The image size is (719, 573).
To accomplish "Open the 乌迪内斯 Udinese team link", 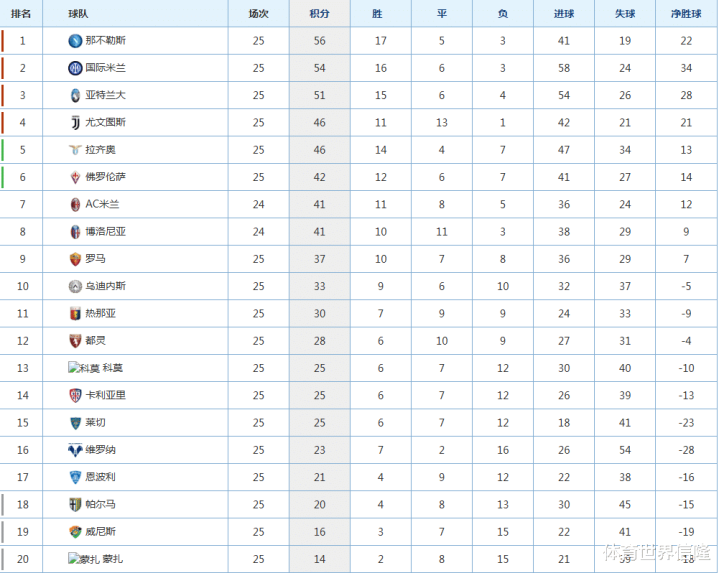I will point(105,286).
